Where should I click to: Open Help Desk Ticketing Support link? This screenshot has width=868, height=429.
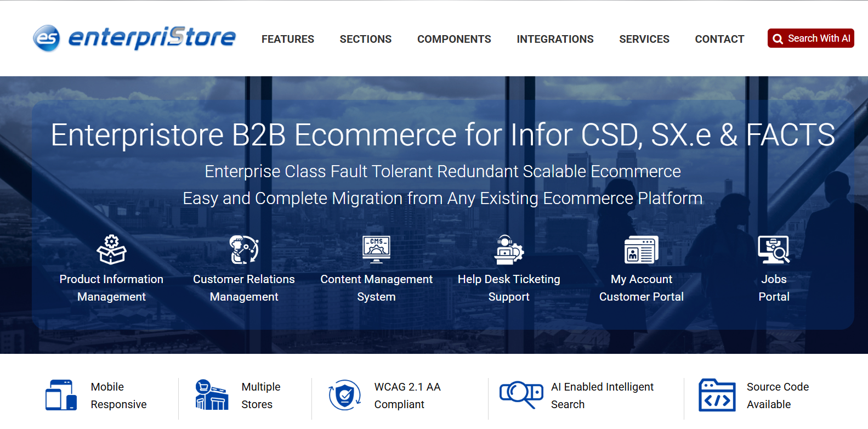pos(509,288)
